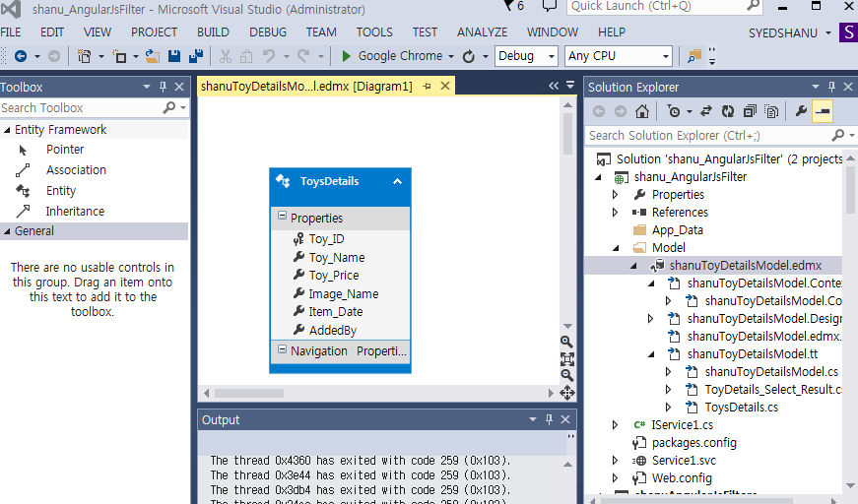
Task: Click Pending Changes Filter clock icon
Action: click(x=674, y=111)
